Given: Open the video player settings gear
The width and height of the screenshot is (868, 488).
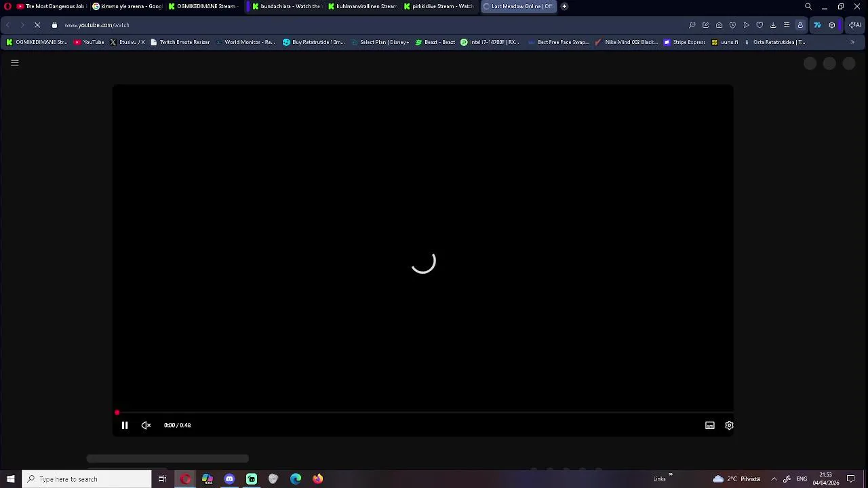Looking at the screenshot, I should (x=729, y=425).
